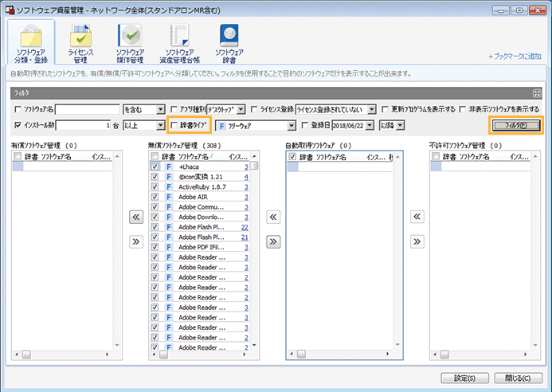Click horizontal scrollbar thumb of 自動取得ソフトウェア list
Viewport: 552px width, 392px height.
[301, 354]
